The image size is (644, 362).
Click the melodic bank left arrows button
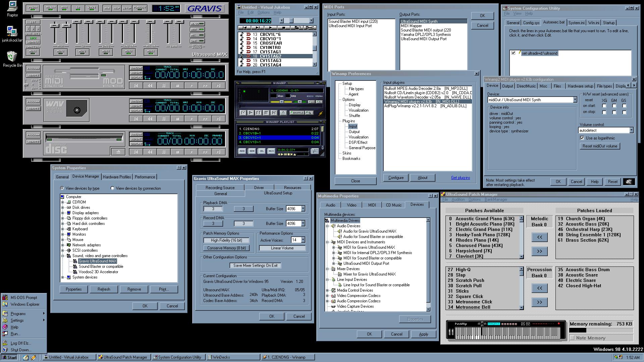coord(539,237)
